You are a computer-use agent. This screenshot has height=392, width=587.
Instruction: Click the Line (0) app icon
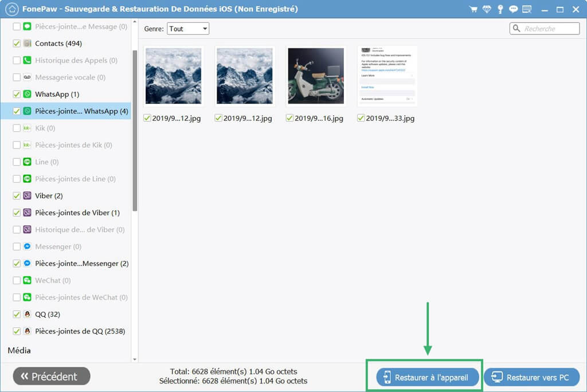click(28, 162)
